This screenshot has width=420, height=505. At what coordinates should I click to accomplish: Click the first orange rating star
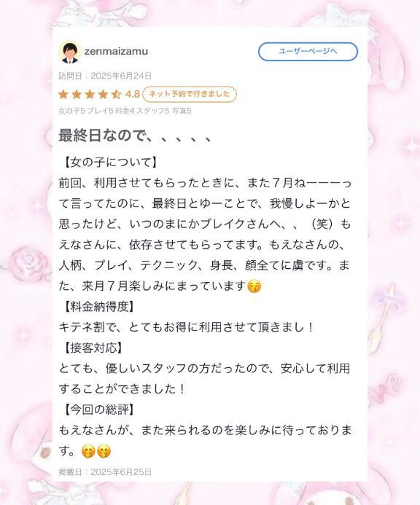[63, 94]
